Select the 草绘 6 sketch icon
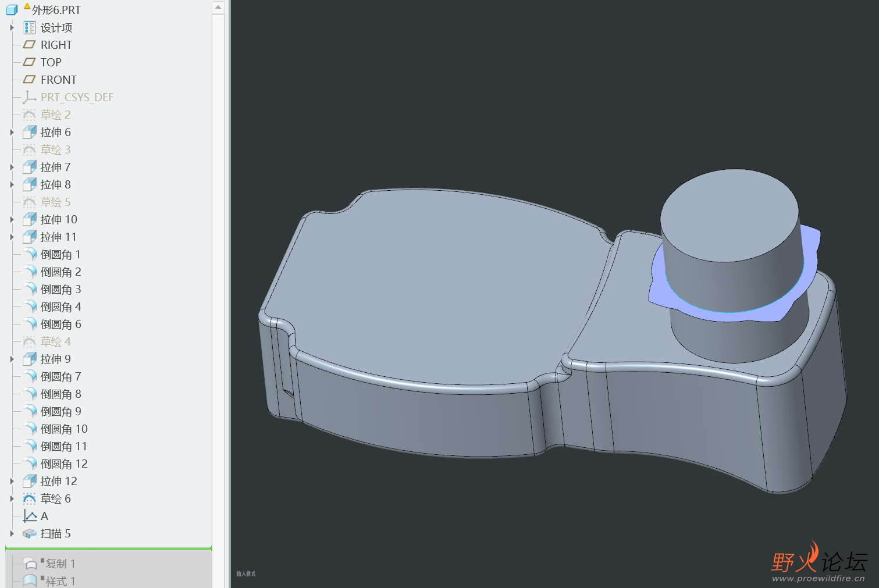The height and width of the screenshot is (588, 879). click(x=29, y=498)
